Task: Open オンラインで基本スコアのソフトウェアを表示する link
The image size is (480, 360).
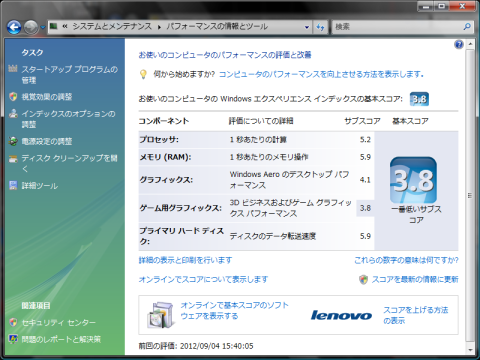Action: (234, 310)
